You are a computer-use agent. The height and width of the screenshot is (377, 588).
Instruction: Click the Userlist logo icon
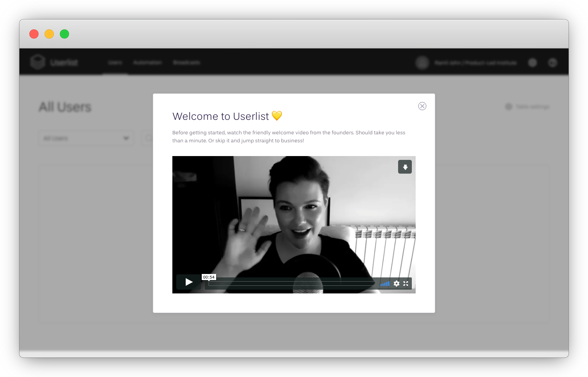pos(37,62)
